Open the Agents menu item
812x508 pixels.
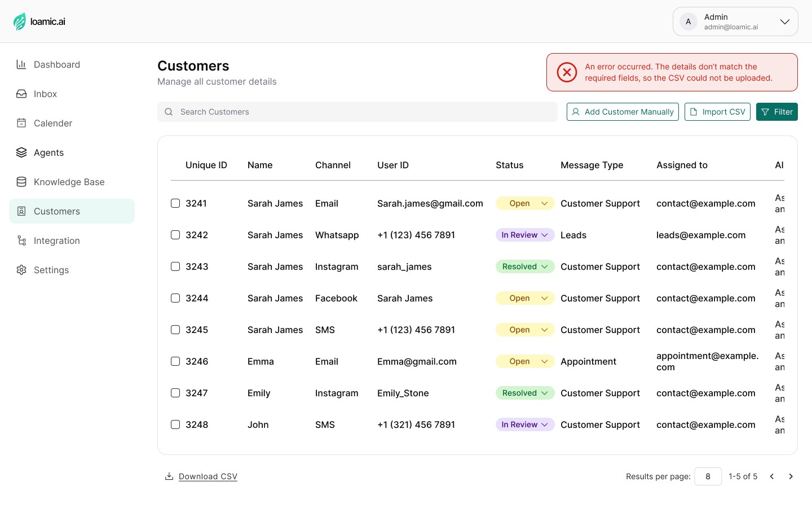pyautogui.click(x=72, y=152)
